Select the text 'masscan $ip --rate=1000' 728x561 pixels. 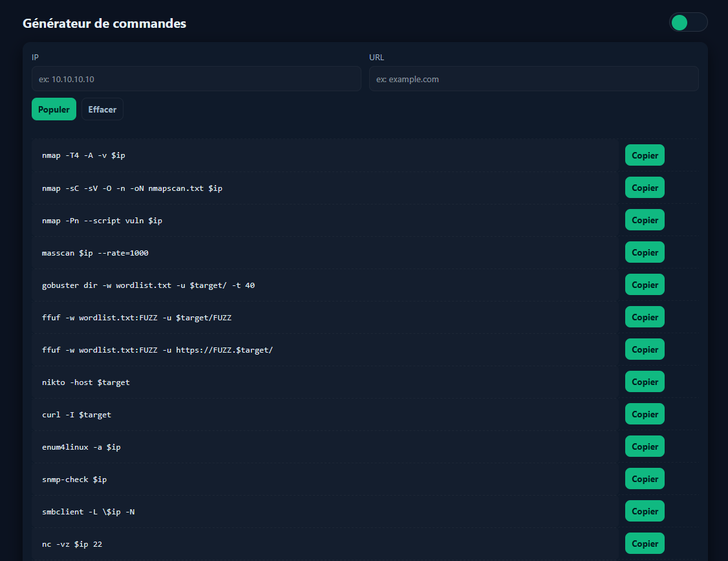[95, 253]
